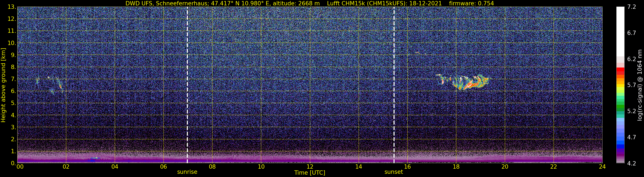This screenshot has height=177, width=644.
Task: Click the '02' time axis tick
Action: (x=66, y=167)
